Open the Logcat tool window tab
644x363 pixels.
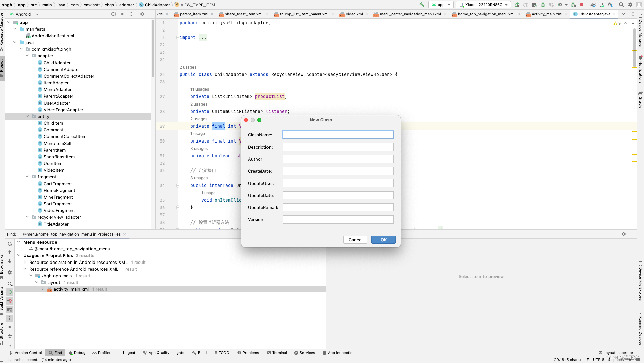pyautogui.click(x=127, y=353)
